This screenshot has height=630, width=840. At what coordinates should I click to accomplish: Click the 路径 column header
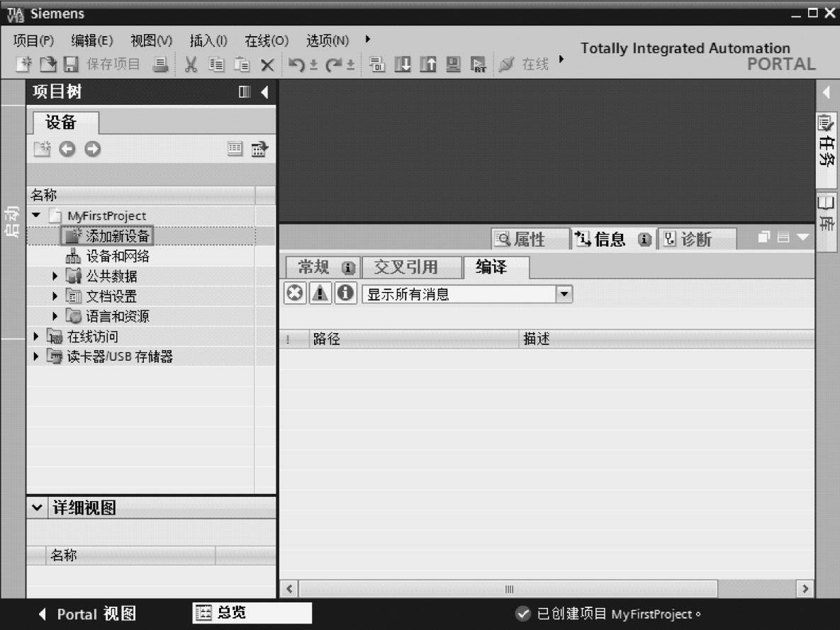point(413,339)
